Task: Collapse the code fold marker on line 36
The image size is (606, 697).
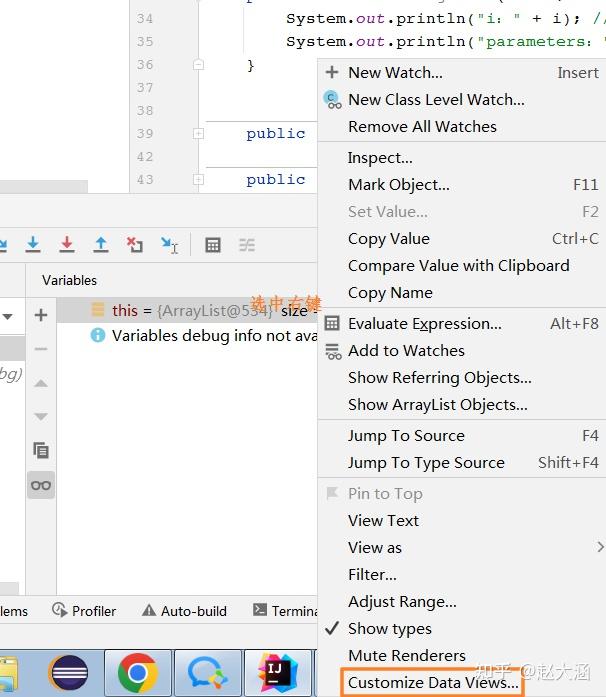Action: point(198,65)
